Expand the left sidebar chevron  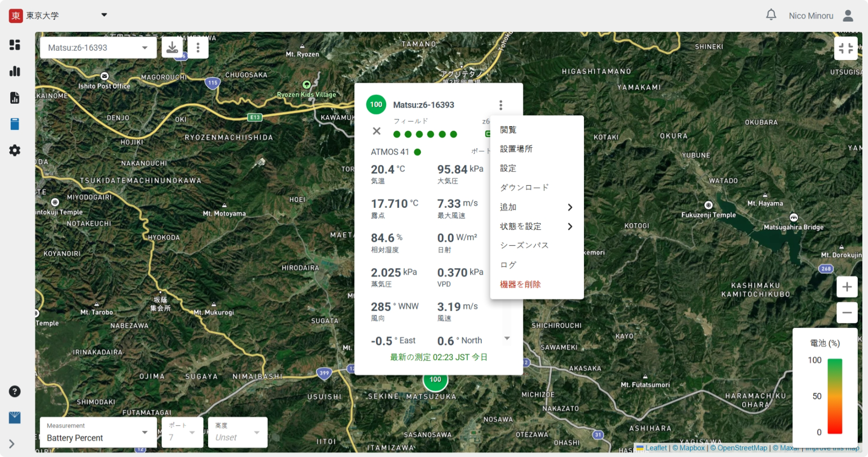point(11,444)
